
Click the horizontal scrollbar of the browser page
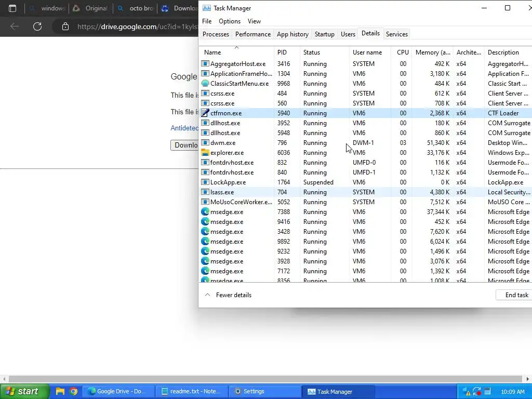pyautogui.click(x=265, y=379)
